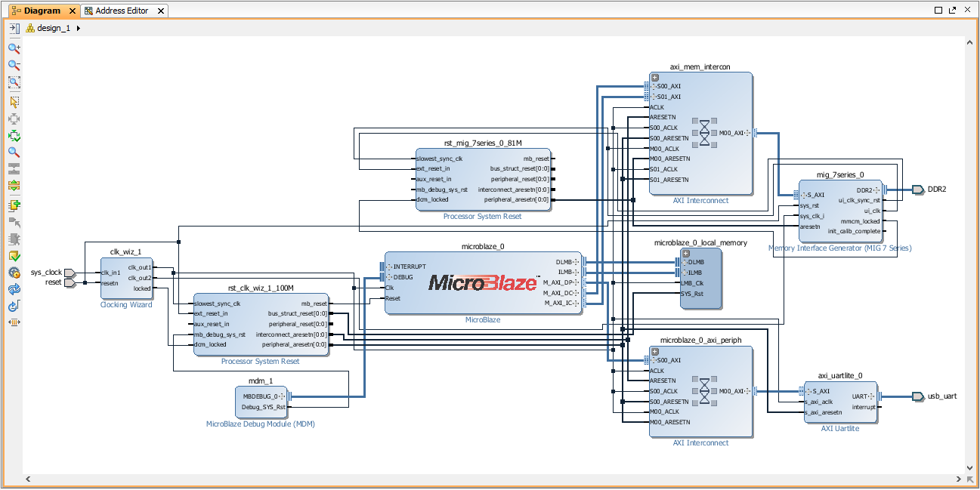Screen dimensions: 980x490
Task: Expand the design_1 breadcrumb arrow
Action: (x=79, y=28)
